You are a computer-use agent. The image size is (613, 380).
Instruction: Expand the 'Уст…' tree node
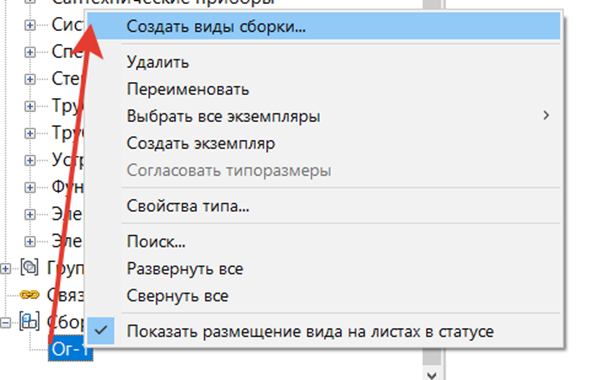30,160
